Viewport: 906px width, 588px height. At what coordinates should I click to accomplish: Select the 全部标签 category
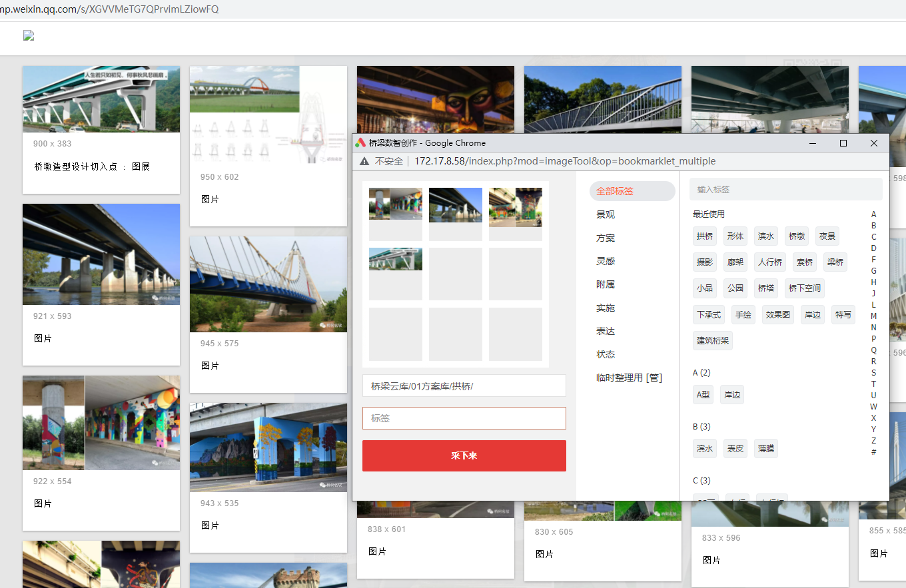point(632,191)
